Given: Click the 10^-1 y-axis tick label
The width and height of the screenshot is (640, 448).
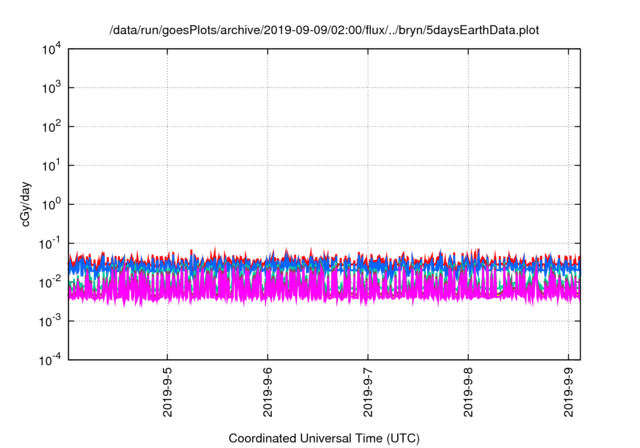Looking at the screenshot, I should [x=50, y=244].
